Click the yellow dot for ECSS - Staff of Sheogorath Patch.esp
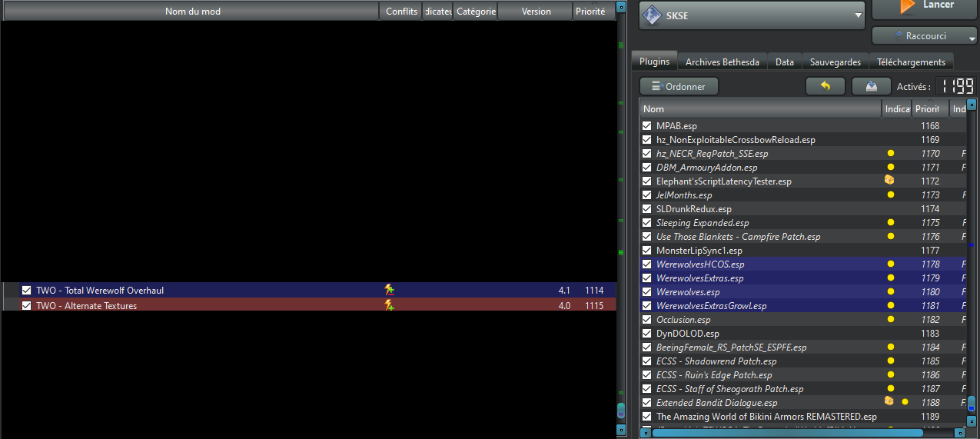The height and width of the screenshot is (439, 980). [891, 389]
